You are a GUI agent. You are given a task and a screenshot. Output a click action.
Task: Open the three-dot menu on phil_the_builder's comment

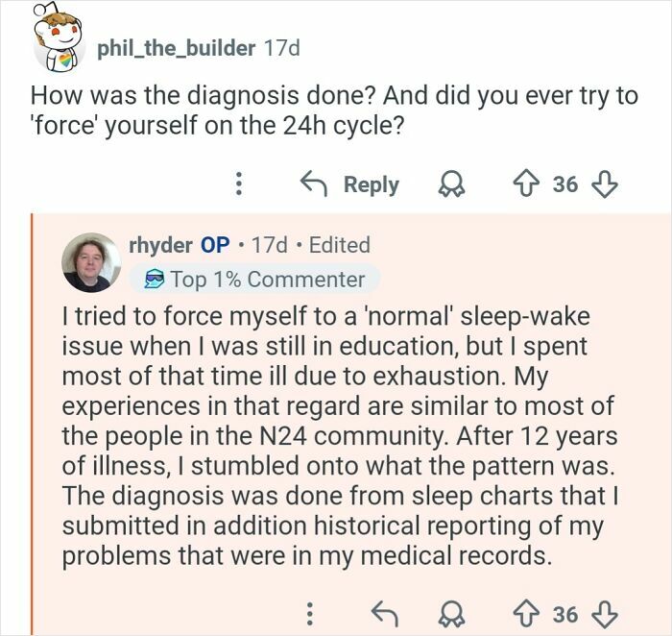click(239, 183)
